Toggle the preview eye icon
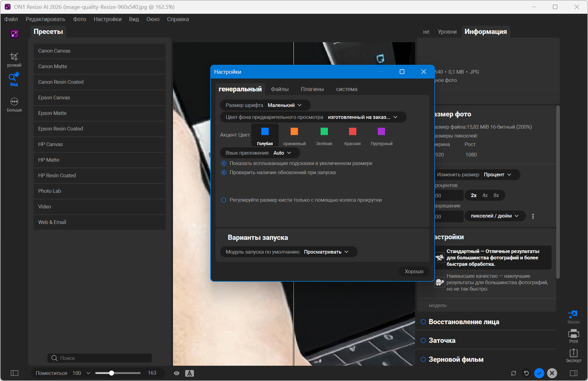Screen dimensions: 588x381 [x=177, y=373]
